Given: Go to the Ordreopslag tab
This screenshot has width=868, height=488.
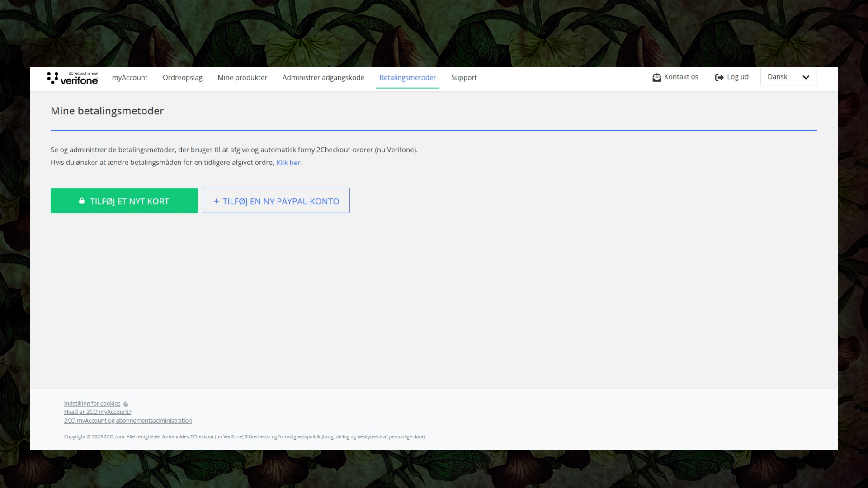Looking at the screenshot, I should (182, 78).
